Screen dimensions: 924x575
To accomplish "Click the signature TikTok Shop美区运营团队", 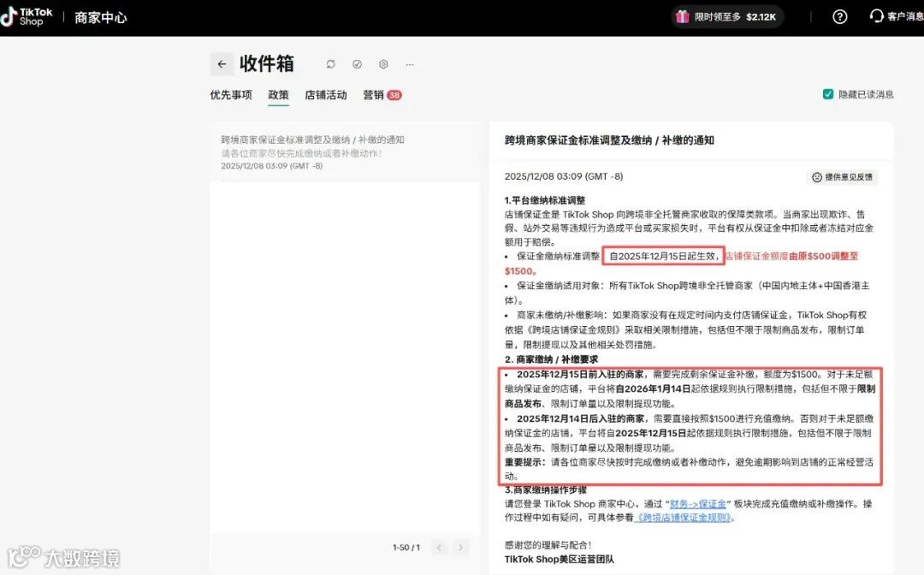I will pos(559,559).
